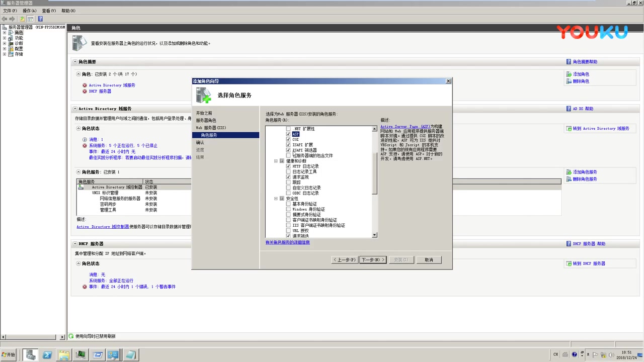Collapse the 健康和诊断 group in the list

pos(276,161)
